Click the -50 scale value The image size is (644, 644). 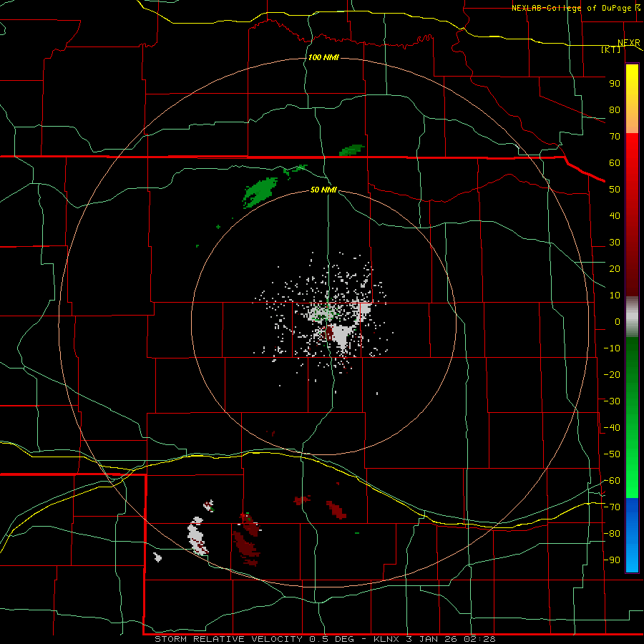612,454
